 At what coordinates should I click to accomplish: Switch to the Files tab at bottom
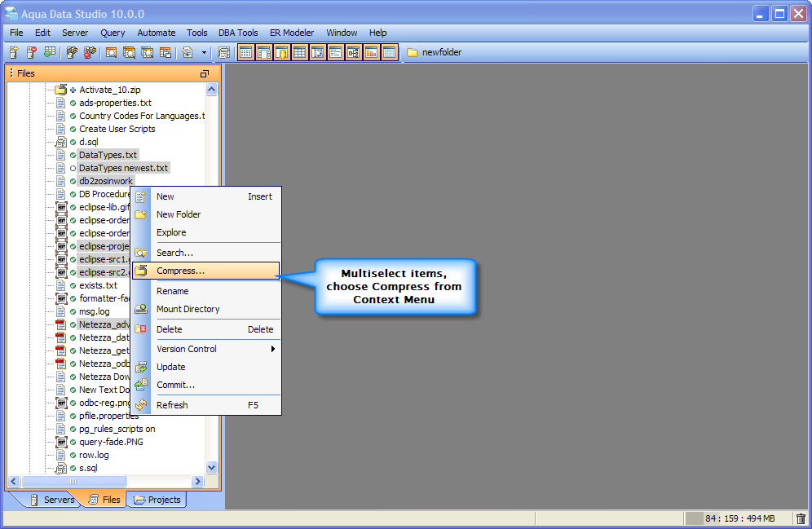click(x=105, y=500)
